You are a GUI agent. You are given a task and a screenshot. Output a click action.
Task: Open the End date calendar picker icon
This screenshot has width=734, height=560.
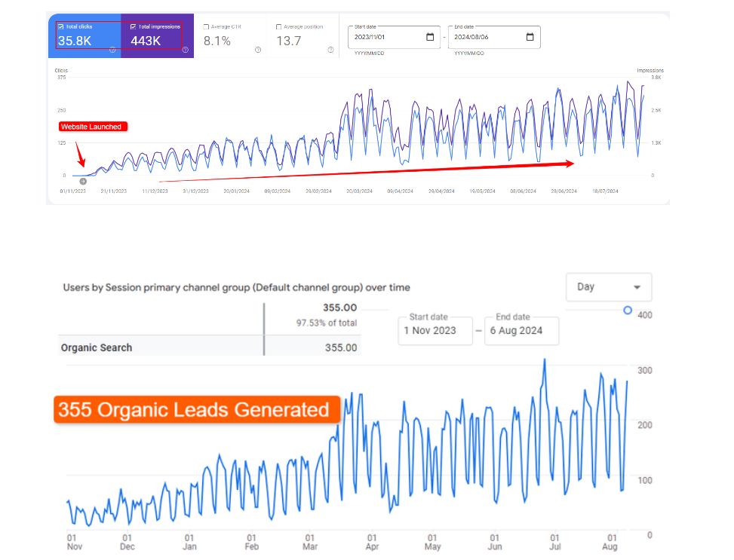coord(530,36)
